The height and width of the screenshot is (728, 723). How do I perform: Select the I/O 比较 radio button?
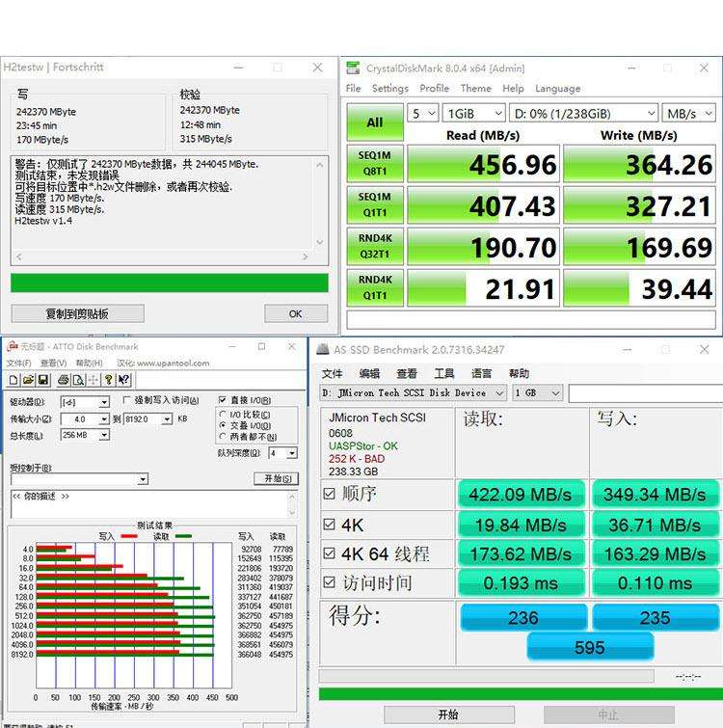224,413
